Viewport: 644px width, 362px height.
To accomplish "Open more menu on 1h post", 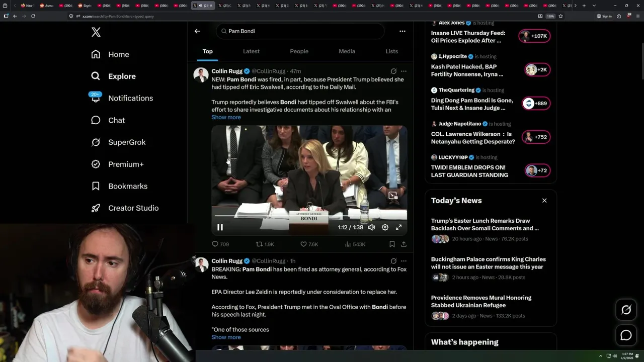I will pyautogui.click(x=404, y=261).
